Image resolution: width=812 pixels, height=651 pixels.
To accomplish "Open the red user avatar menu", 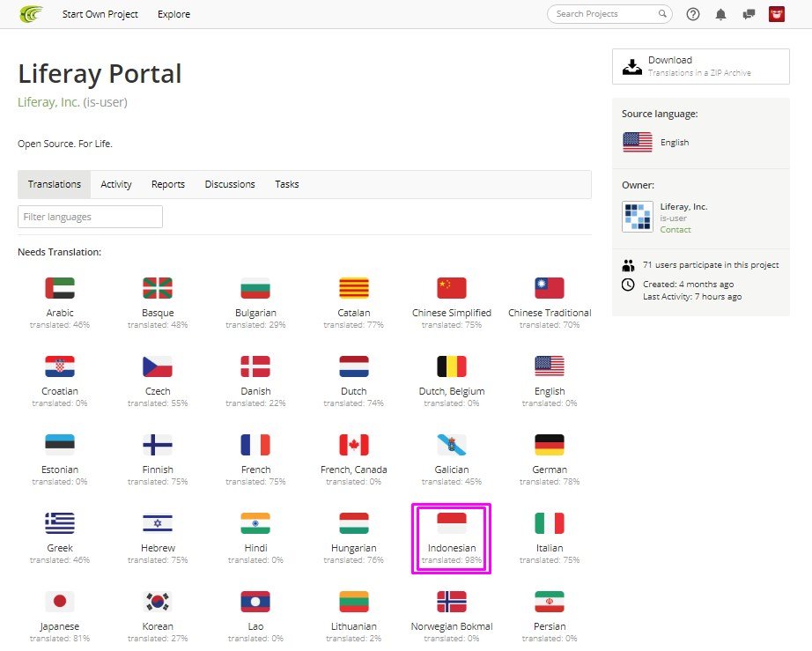I will click(x=776, y=14).
